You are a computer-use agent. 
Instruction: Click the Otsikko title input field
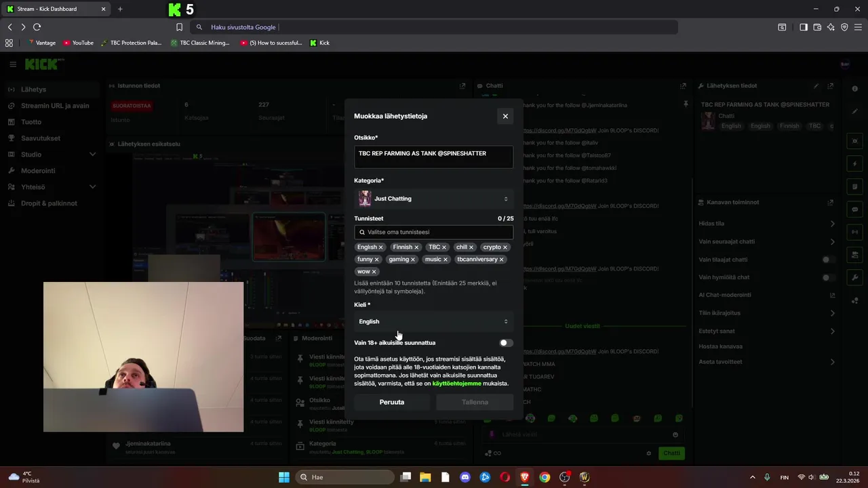(x=433, y=157)
